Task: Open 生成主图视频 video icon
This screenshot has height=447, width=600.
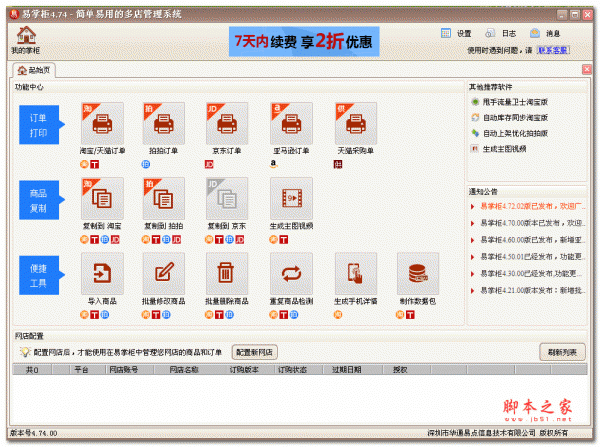Action: 291,198
